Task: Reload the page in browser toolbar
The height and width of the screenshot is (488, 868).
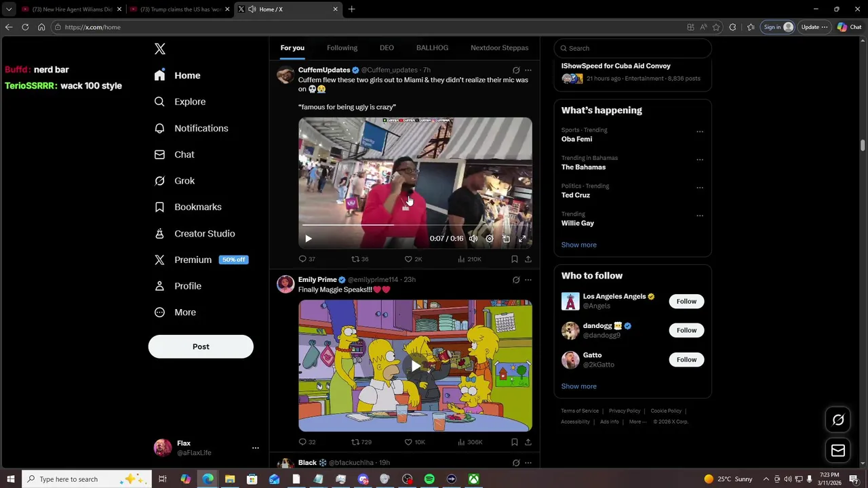Action: click(x=25, y=27)
